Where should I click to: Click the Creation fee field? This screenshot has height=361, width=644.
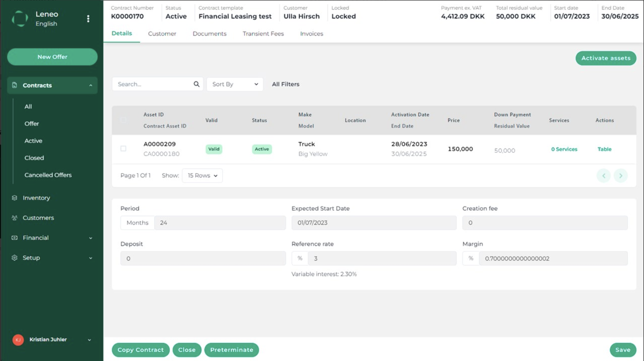pyautogui.click(x=545, y=223)
